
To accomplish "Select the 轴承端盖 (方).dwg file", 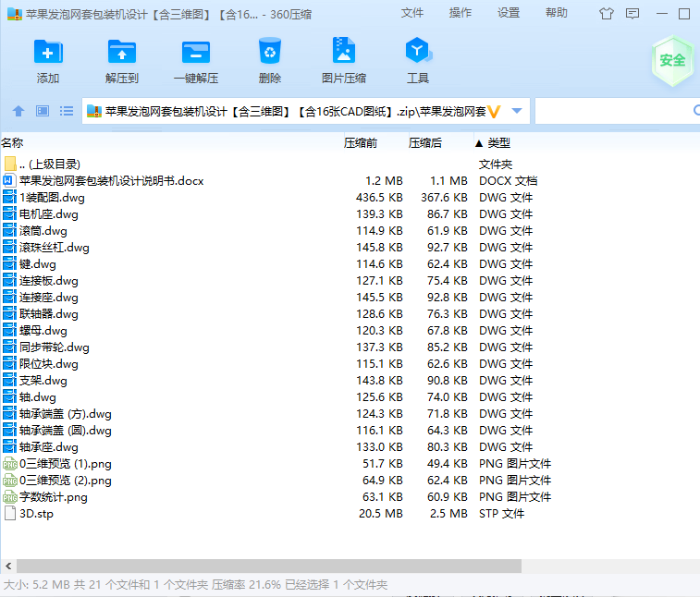I will point(350,414).
